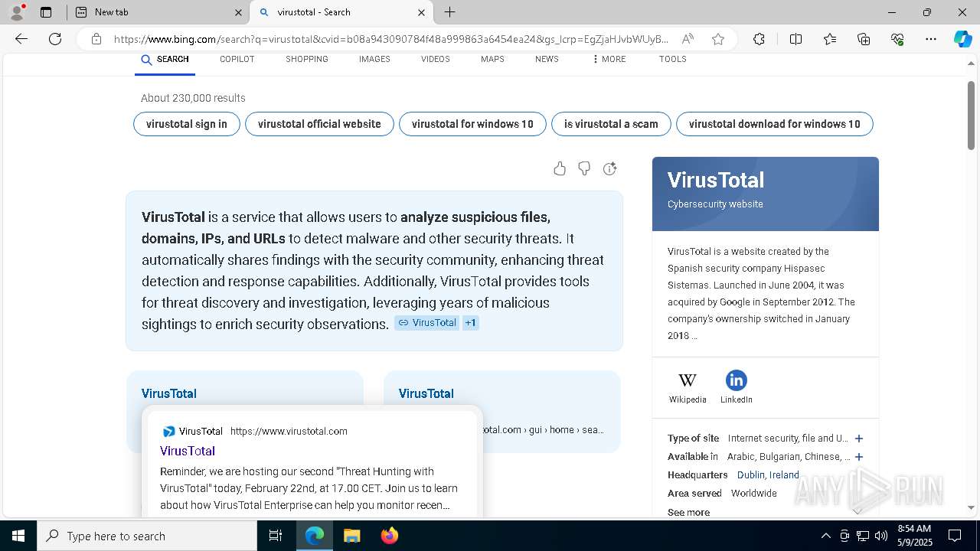Click the page vertical scrollbar thumb
Screen dimensions: 980x551
click(972, 115)
